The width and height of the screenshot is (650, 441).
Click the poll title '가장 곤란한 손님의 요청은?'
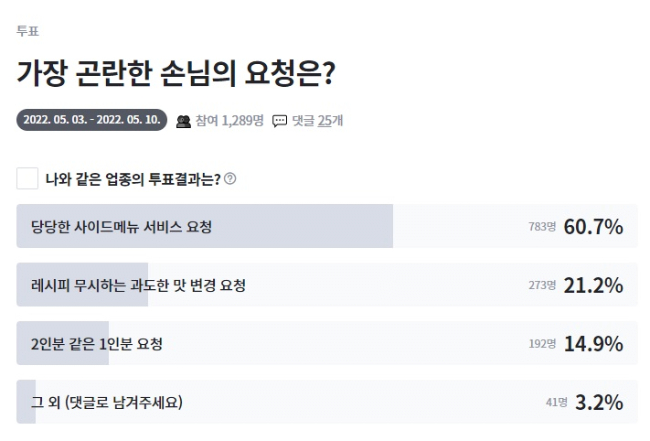point(175,73)
